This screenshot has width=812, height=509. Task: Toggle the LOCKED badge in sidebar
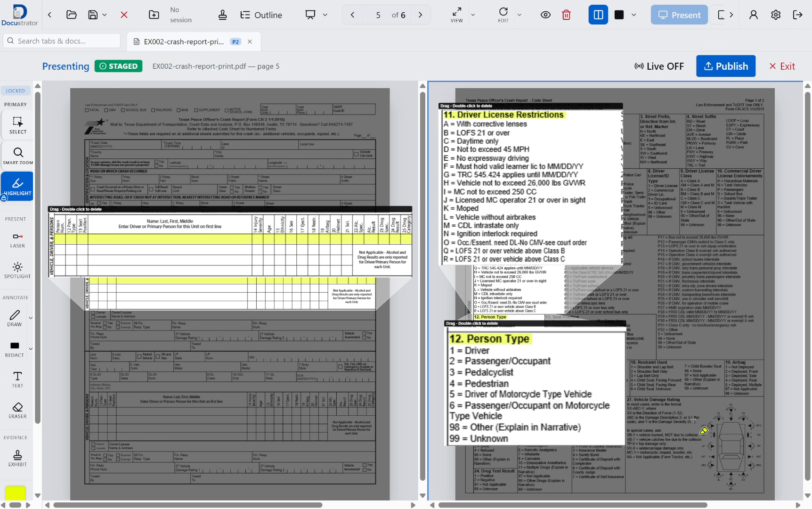coord(16,90)
